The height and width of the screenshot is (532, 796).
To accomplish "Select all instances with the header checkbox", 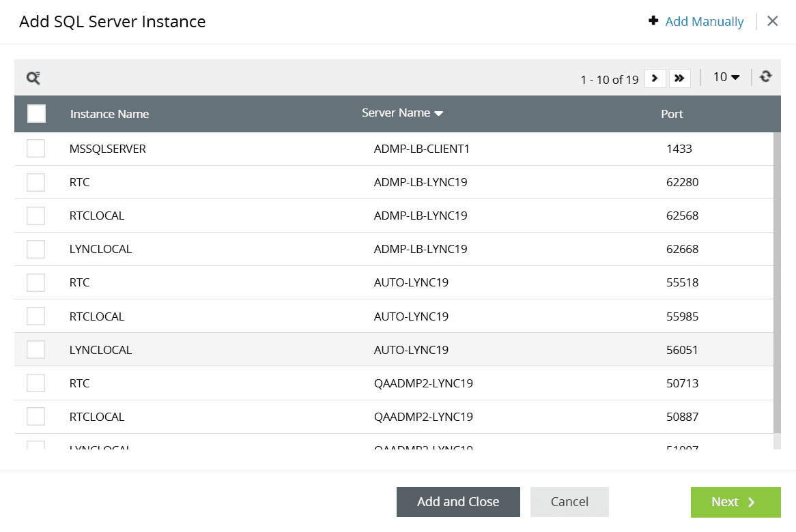I will point(36,113).
